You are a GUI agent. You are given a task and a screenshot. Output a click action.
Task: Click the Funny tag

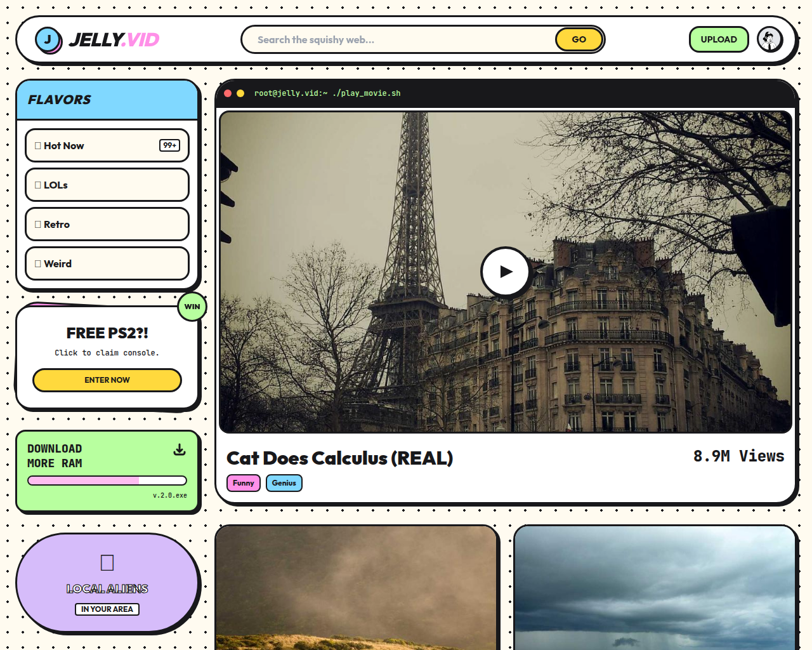[x=243, y=483]
